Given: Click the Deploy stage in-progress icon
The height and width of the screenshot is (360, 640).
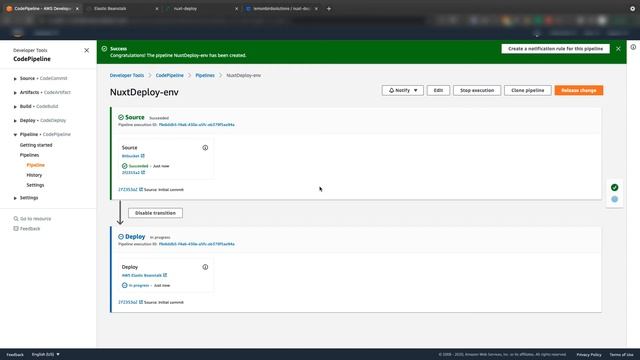Looking at the screenshot, I should pyautogui.click(x=121, y=237).
